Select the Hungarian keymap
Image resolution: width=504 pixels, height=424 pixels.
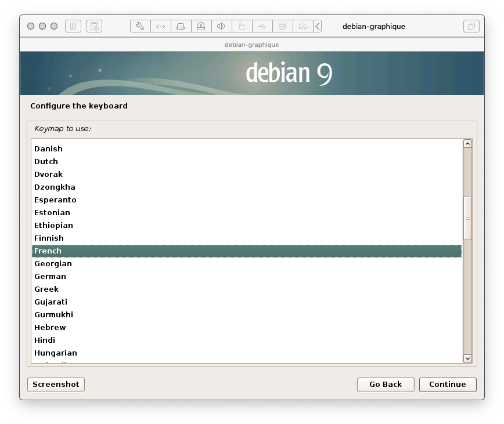(x=247, y=353)
